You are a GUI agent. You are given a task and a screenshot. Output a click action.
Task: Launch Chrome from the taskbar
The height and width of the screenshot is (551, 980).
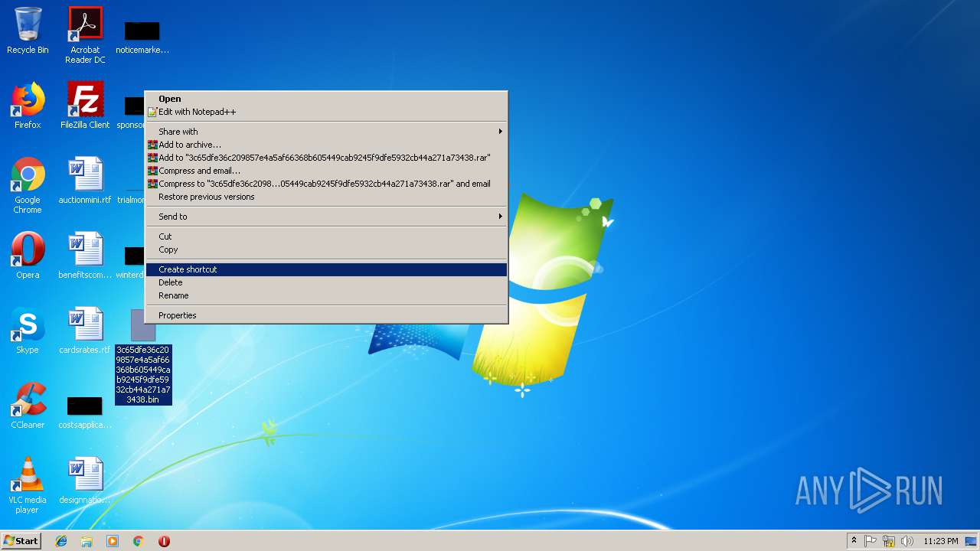pos(139,541)
